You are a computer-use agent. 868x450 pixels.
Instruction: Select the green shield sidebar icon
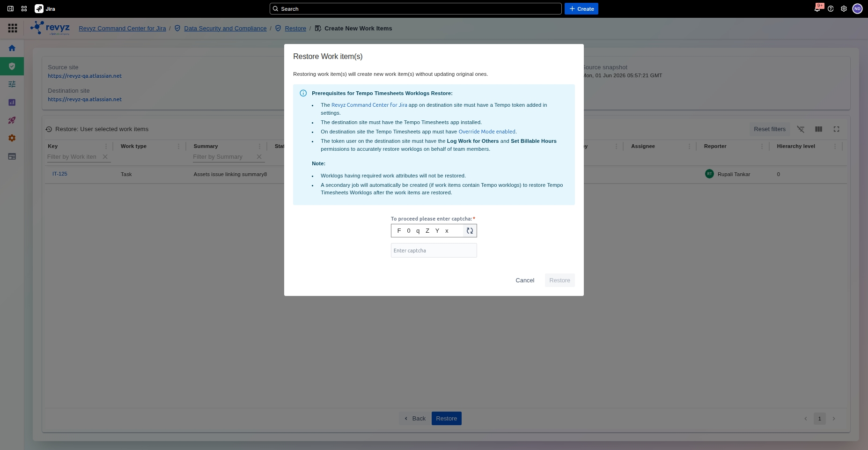(12, 66)
